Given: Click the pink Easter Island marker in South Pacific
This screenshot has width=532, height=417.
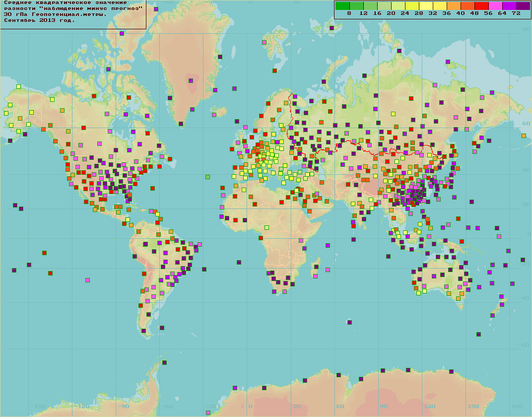Looking at the screenshot, I should [87, 280].
